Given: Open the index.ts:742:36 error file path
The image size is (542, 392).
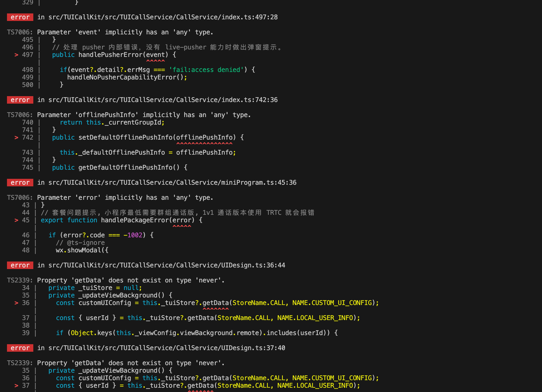Looking at the screenshot, I should tap(163, 100).
